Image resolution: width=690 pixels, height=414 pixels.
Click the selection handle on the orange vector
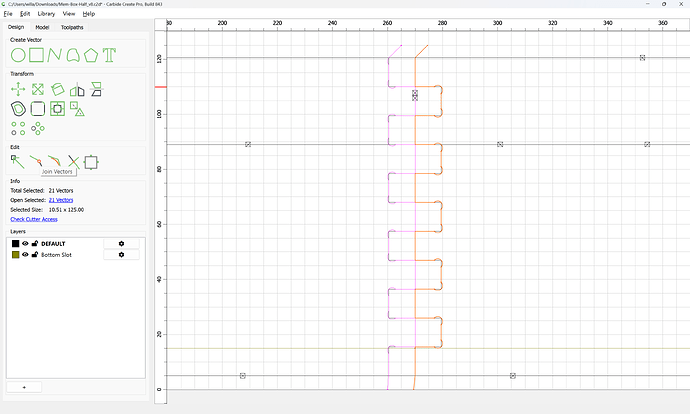point(415,95)
